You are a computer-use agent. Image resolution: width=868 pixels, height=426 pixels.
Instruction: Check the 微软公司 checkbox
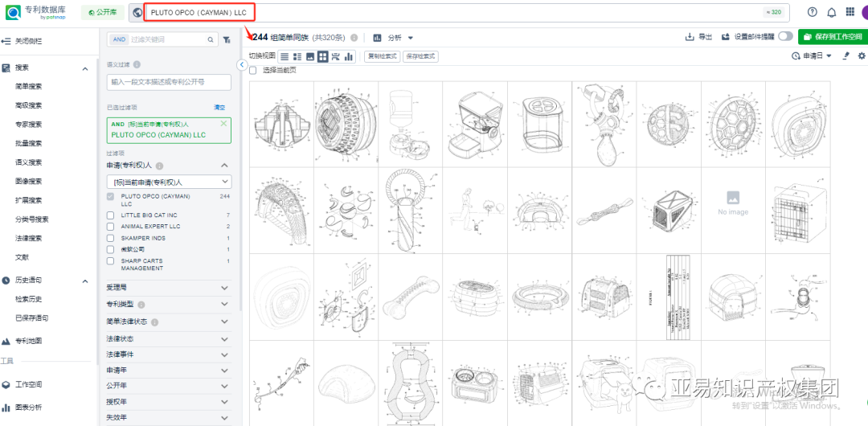tap(111, 249)
